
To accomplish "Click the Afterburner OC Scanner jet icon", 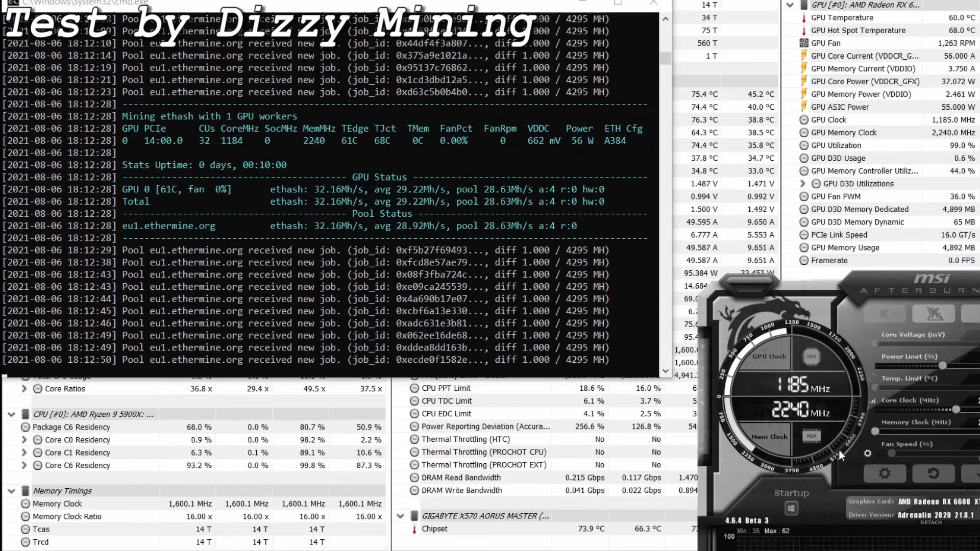I will point(933,313).
